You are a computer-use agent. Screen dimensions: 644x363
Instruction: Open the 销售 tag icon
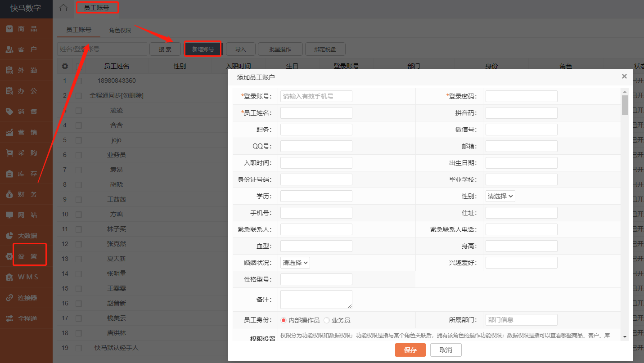(x=9, y=112)
